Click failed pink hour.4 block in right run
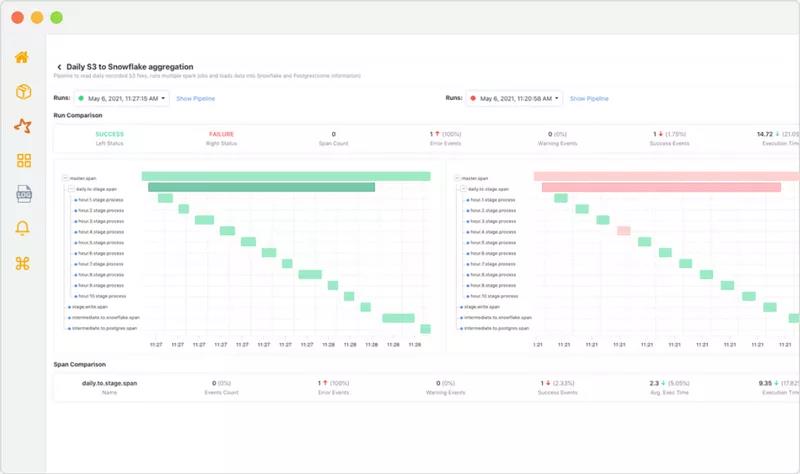800x474 pixels. pyautogui.click(x=623, y=231)
